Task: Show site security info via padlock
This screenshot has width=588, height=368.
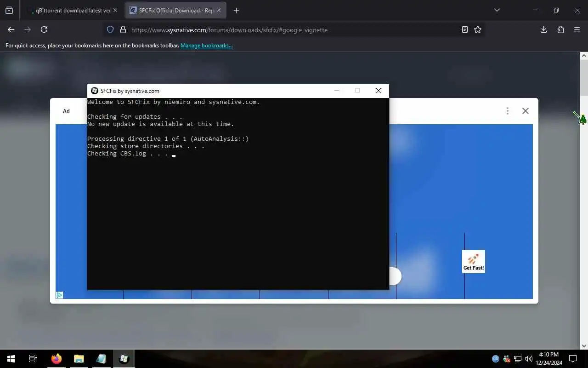Action: click(x=123, y=29)
